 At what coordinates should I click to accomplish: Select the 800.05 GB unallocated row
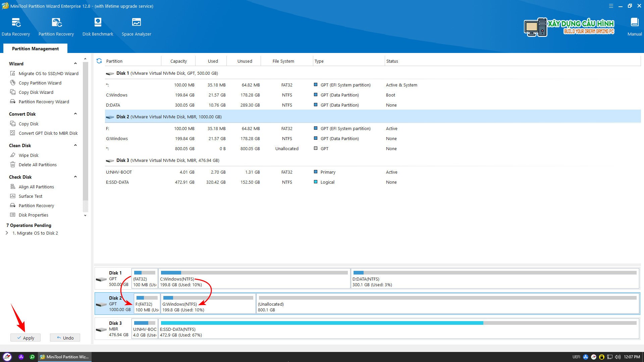[x=373, y=148]
